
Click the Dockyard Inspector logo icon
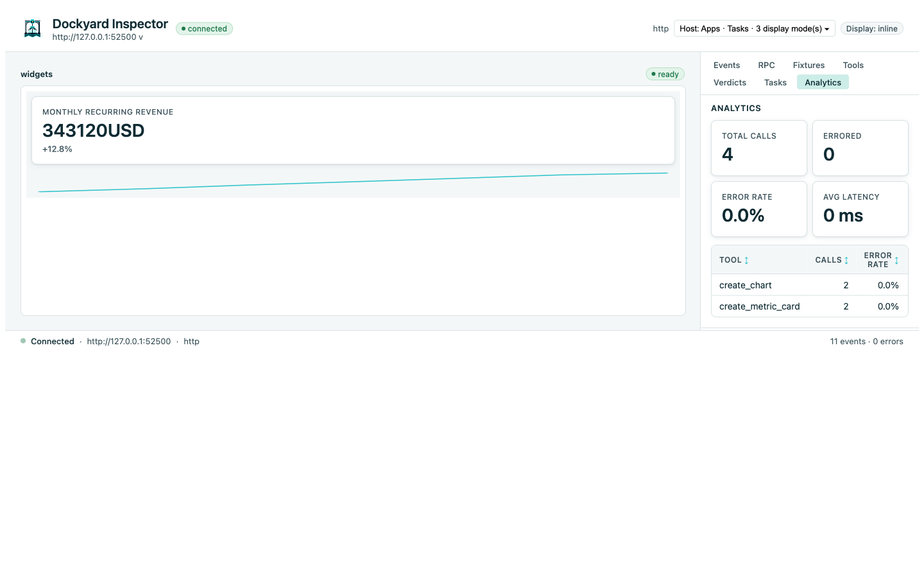[x=32, y=28]
